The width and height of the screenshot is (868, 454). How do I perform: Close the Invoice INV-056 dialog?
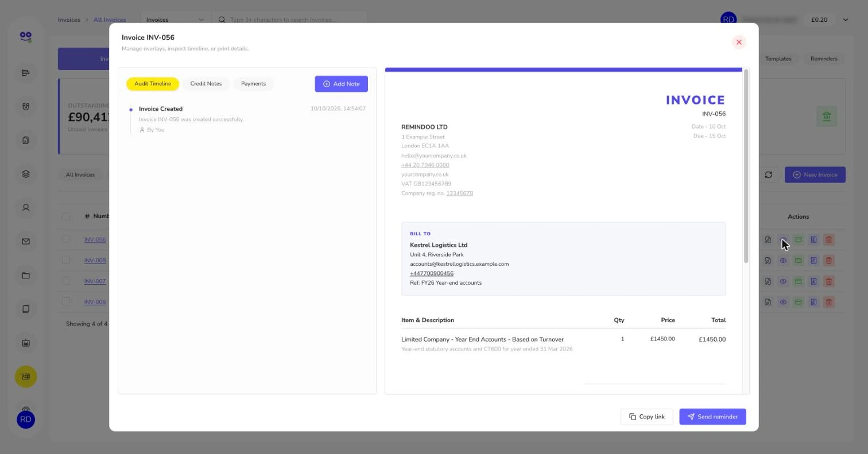(x=739, y=42)
